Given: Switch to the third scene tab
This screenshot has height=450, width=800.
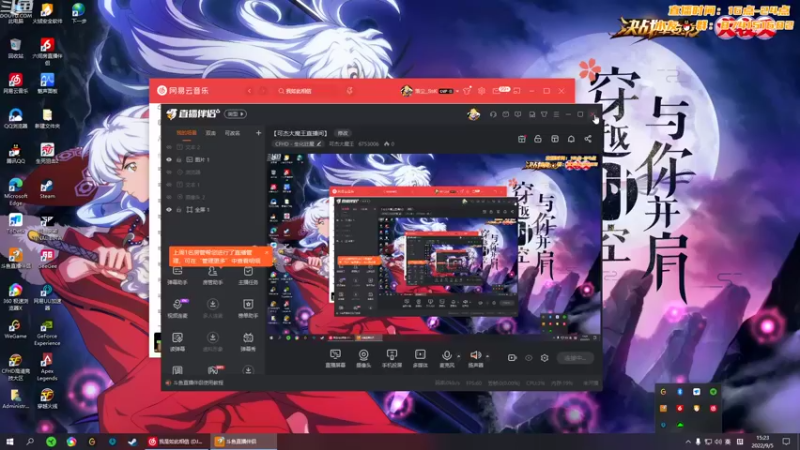Looking at the screenshot, I should tap(232, 133).
